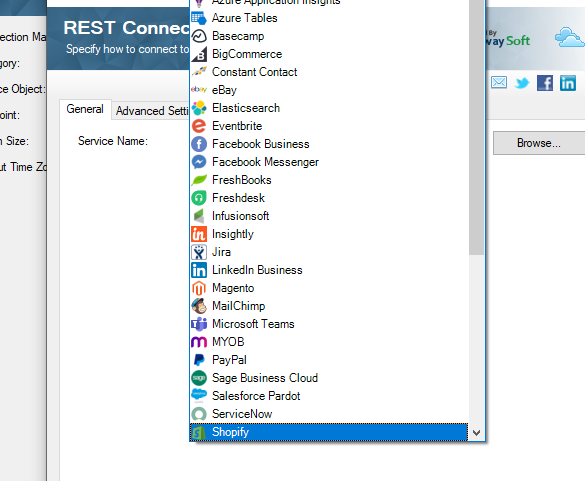This screenshot has width=585, height=481.
Task: Select Magento from the list
Action: click(329, 288)
